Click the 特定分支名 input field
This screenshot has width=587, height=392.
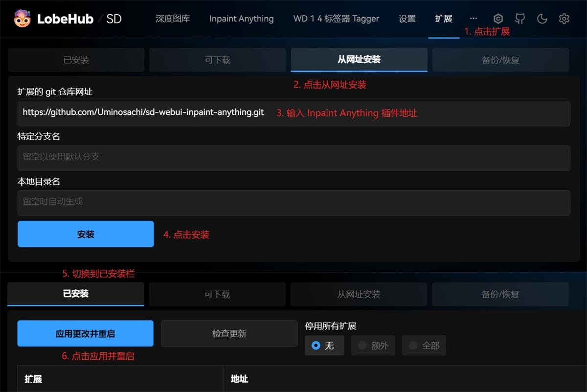[293, 158]
